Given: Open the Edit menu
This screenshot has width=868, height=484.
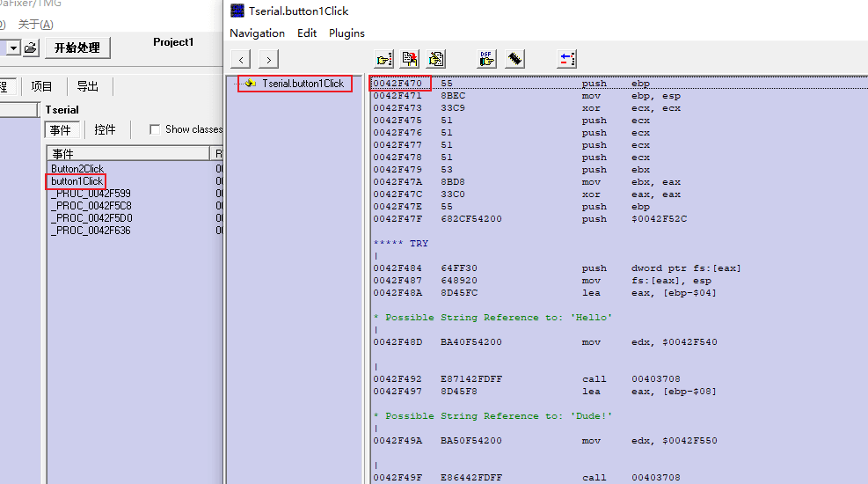Looking at the screenshot, I should click(x=307, y=33).
